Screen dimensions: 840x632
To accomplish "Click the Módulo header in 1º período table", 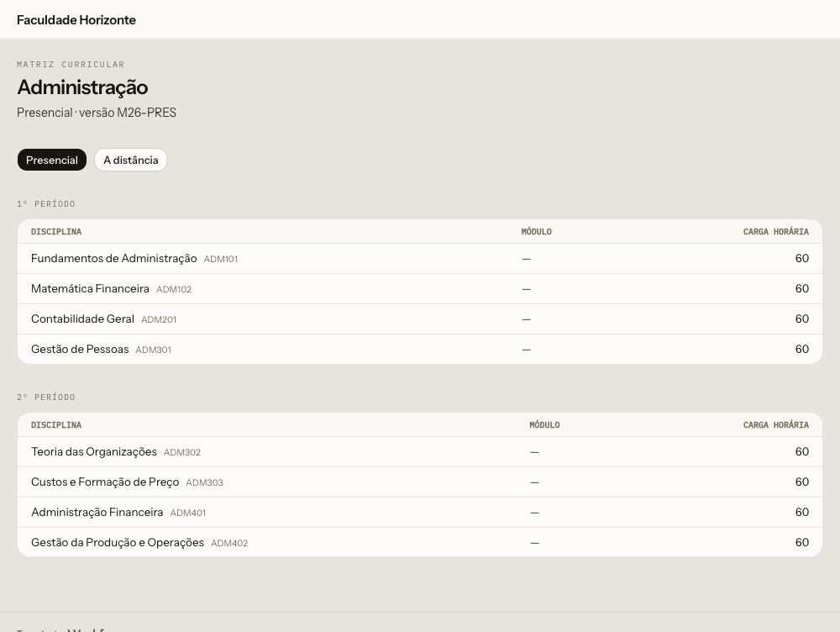I will (536, 232).
